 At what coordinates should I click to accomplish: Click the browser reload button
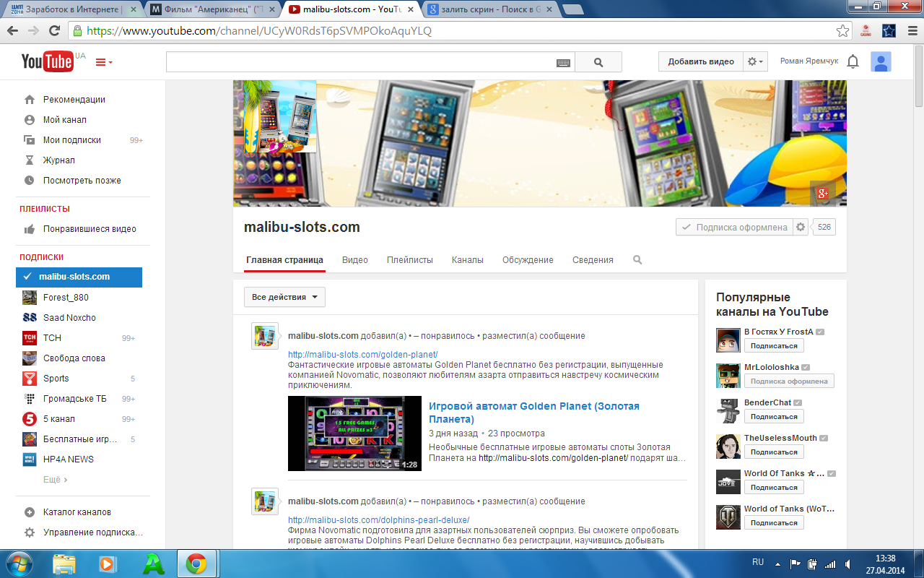pos(54,31)
